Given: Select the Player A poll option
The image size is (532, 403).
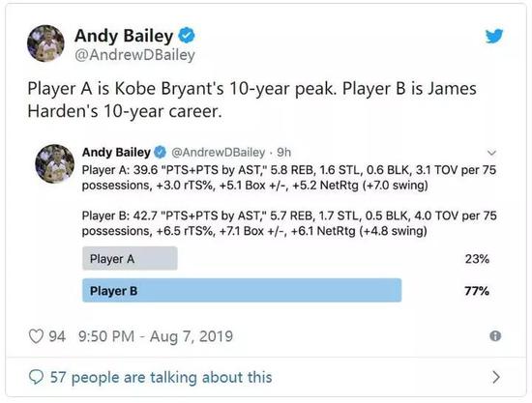Looking at the screenshot, I should pyautogui.click(x=130, y=259).
